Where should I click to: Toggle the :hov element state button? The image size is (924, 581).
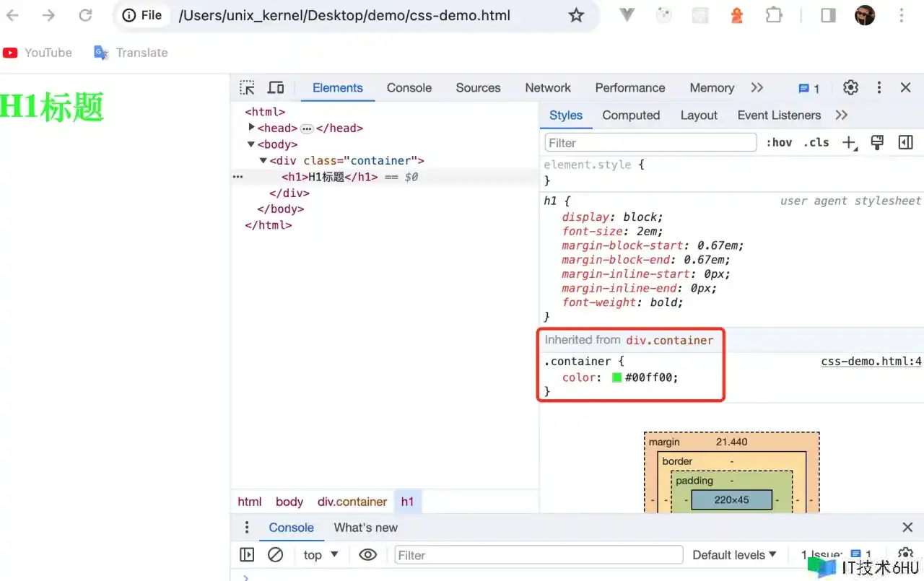coord(779,143)
